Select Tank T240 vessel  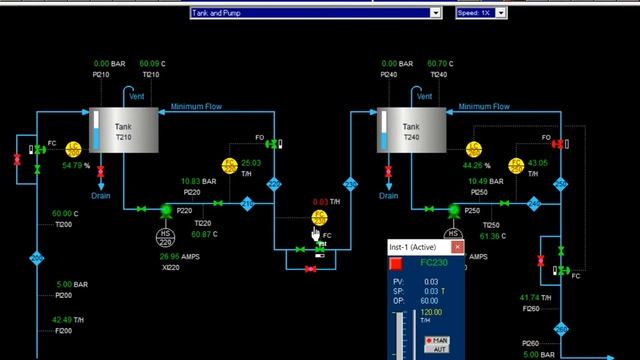[411, 130]
